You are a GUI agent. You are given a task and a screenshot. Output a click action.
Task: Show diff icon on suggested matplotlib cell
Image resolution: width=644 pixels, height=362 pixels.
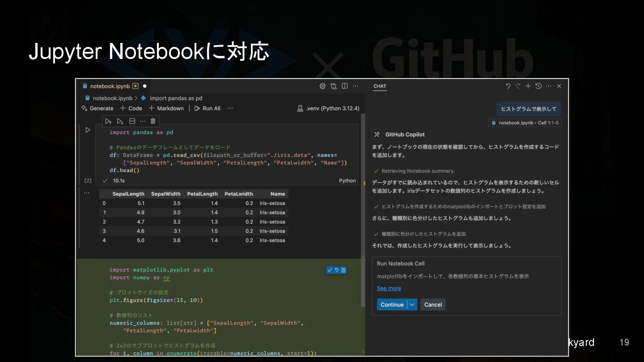point(343,270)
